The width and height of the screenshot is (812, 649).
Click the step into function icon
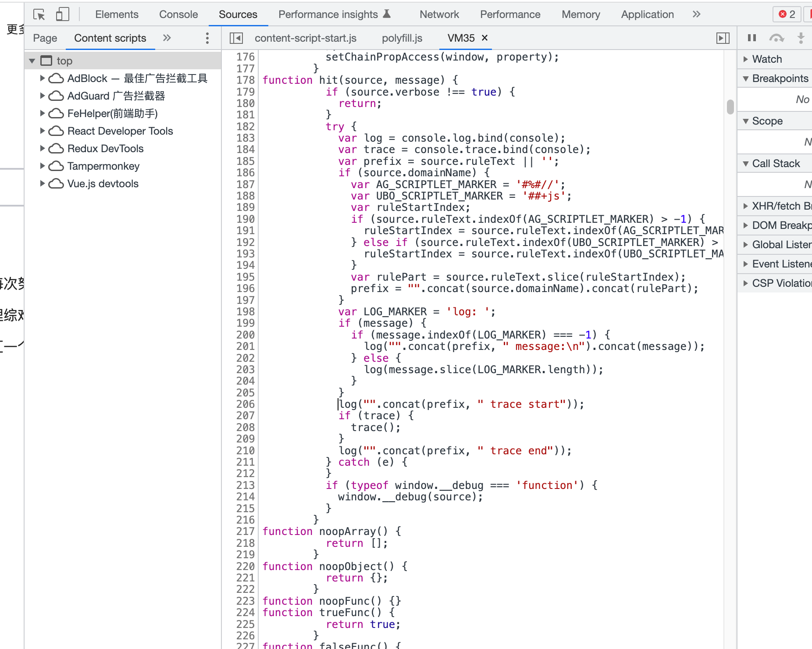click(x=801, y=38)
